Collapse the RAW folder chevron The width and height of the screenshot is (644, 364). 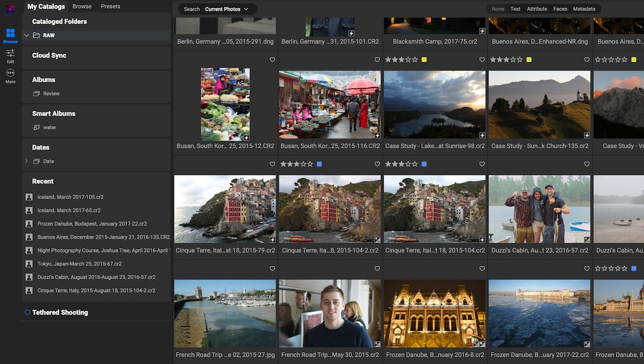click(26, 35)
